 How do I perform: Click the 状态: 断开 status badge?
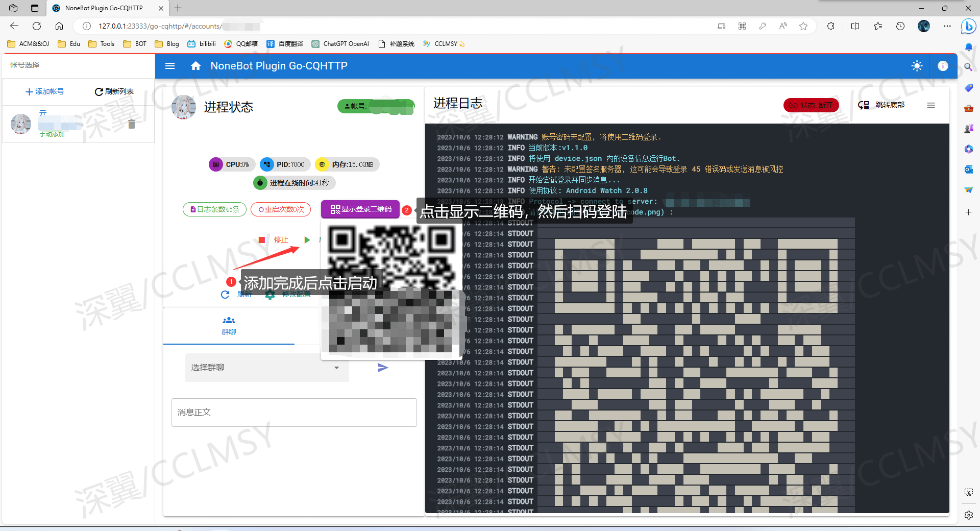(x=811, y=105)
